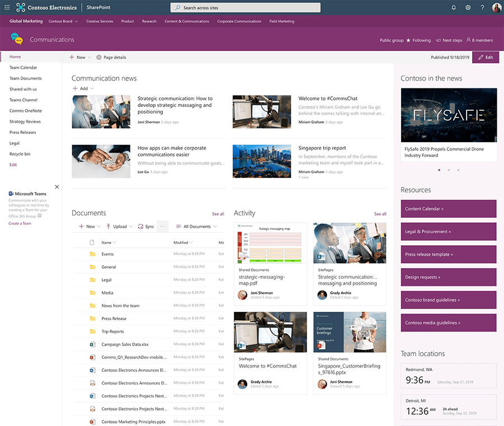Open the Design requests resource tile

(449, 277)
